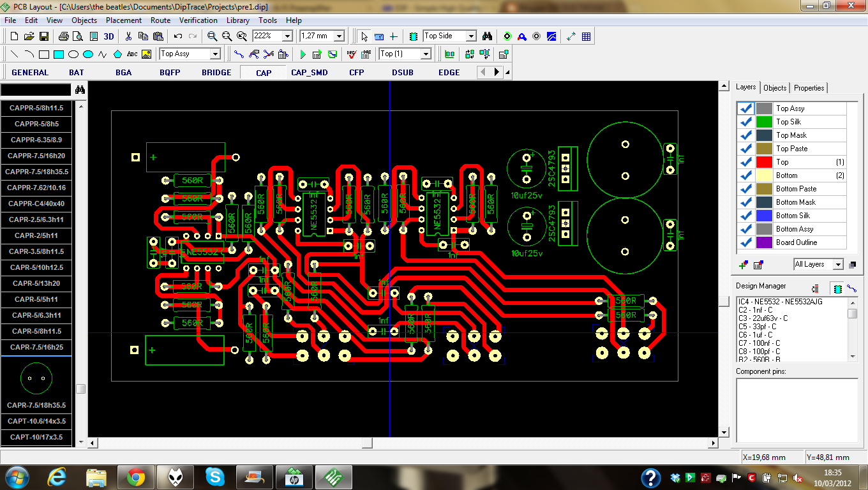Open the zoom percentage dropdown showing 222%
Screen dimensions: 868x490
(287, 36)
